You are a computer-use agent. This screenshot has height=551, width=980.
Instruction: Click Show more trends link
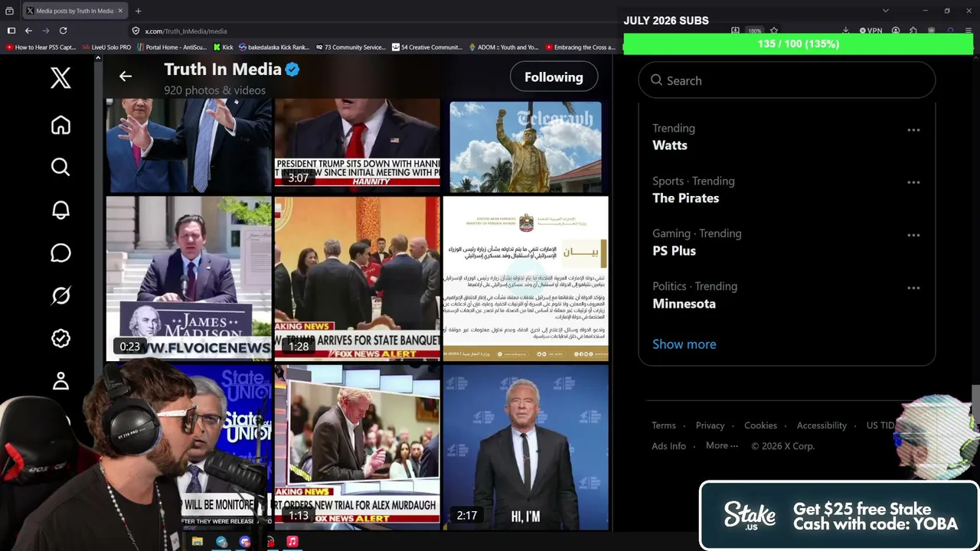pyautogui.click(x=684, y=344)
